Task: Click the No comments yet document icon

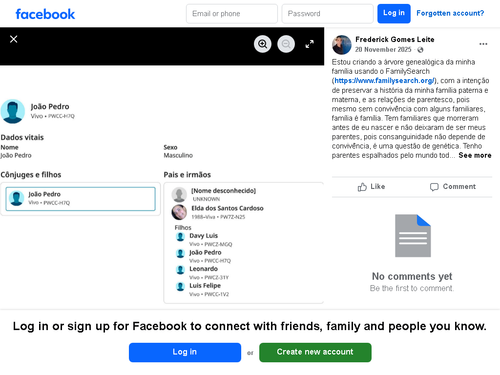Action: 413,236
